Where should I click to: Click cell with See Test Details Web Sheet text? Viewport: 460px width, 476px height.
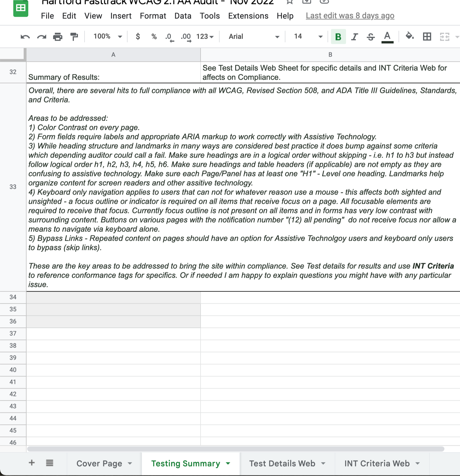(x=330, y=72)
